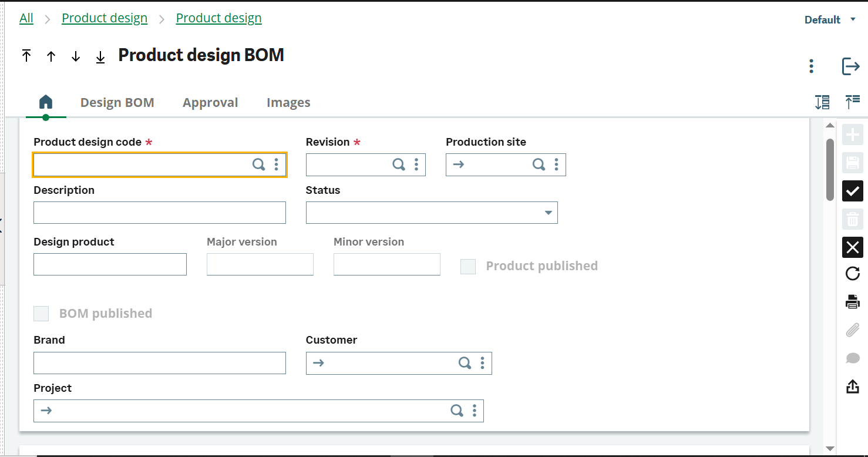
Task: Search lookup in Product design code field
Action: click(x=258, y=164)
